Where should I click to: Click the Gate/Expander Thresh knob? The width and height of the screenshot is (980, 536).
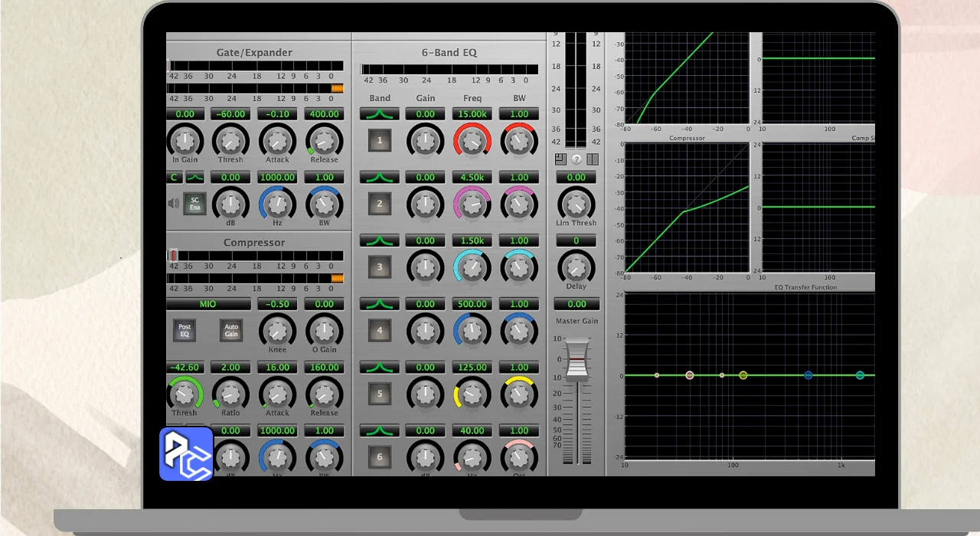click(230, 141)
